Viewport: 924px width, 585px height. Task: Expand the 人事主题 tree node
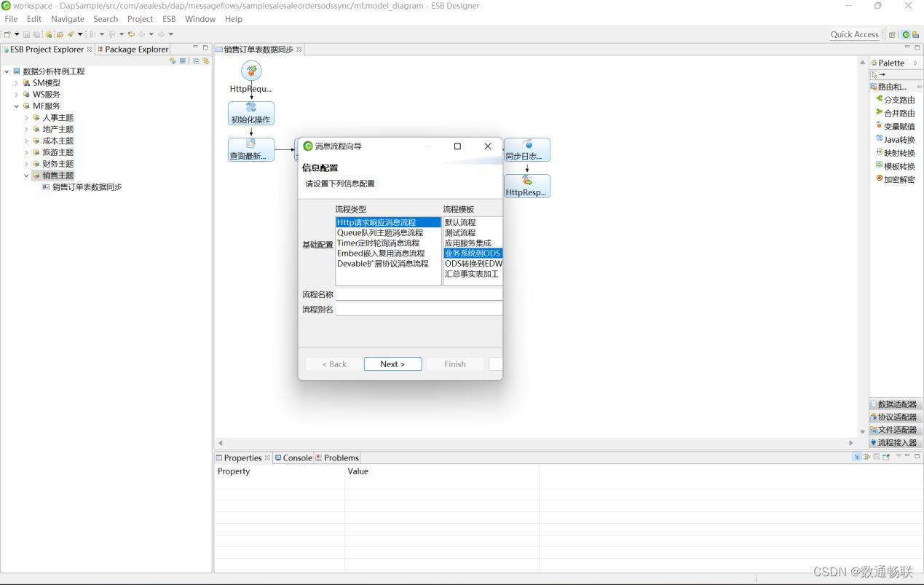pos(26,118)
